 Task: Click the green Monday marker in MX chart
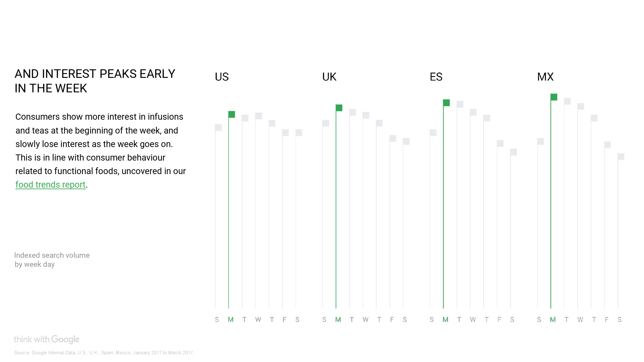tap(554, 97)
